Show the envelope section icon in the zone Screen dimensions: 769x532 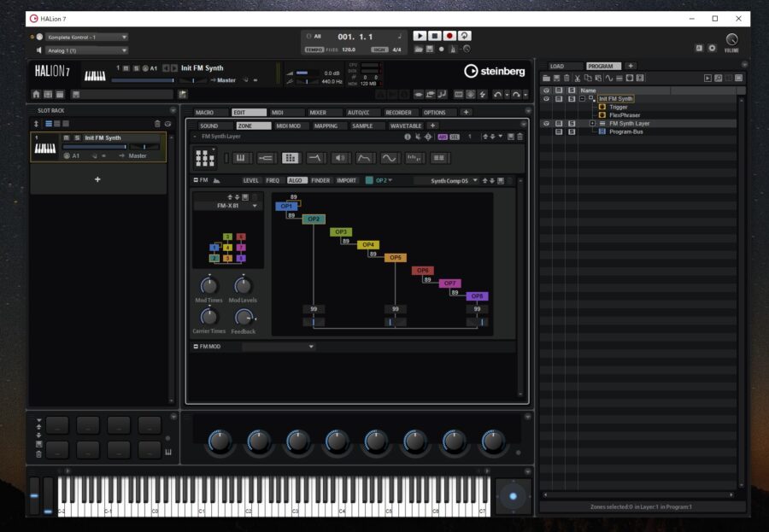pos(364,158)
